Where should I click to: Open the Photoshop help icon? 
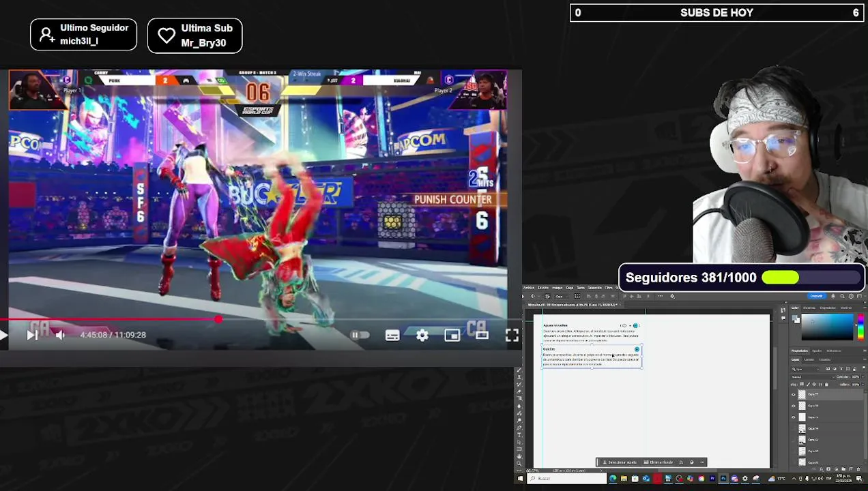tap(851, 296)
